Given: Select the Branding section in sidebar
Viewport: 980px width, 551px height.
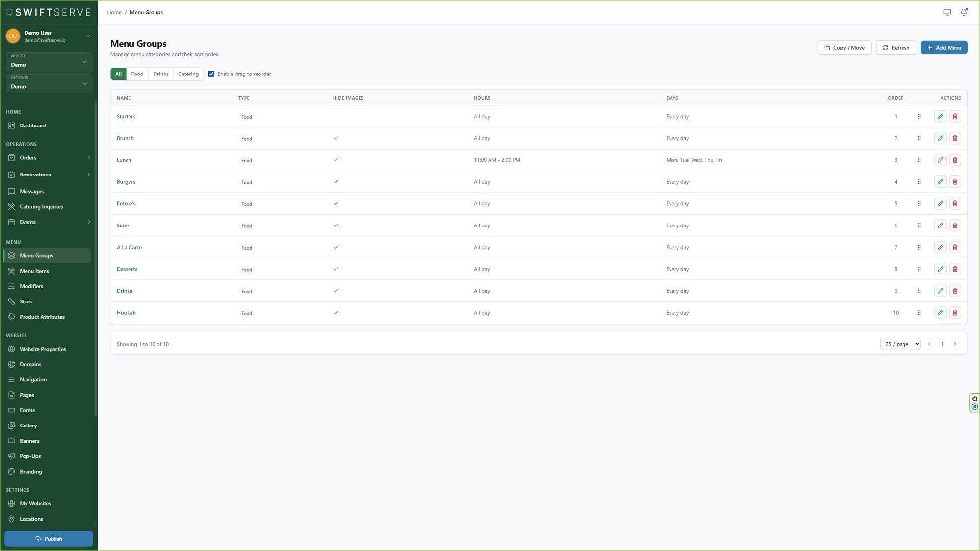Looking at the screenshot, I should (x=31, y=471).
